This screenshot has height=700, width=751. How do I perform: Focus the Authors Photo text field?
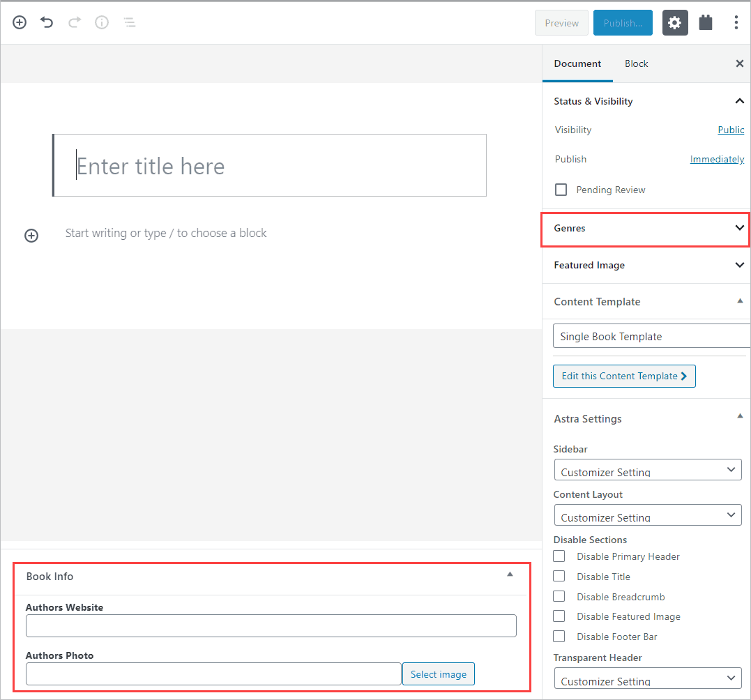(213, 674)
